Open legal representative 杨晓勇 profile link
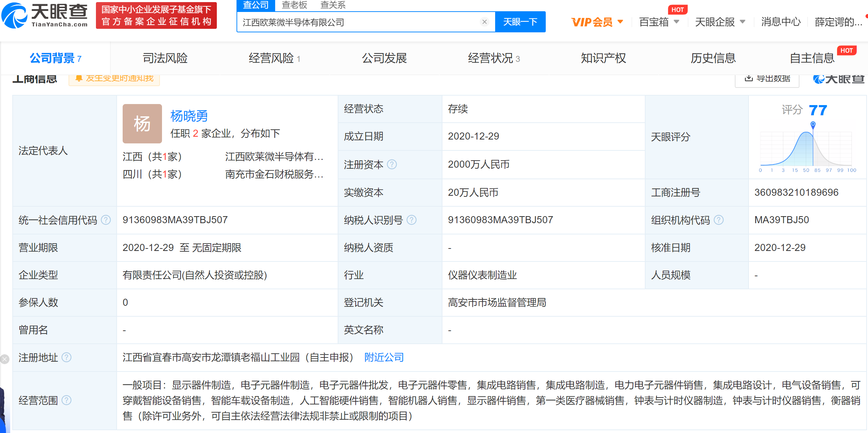Screen dimensions: 868x433 (x=189, y=116)
